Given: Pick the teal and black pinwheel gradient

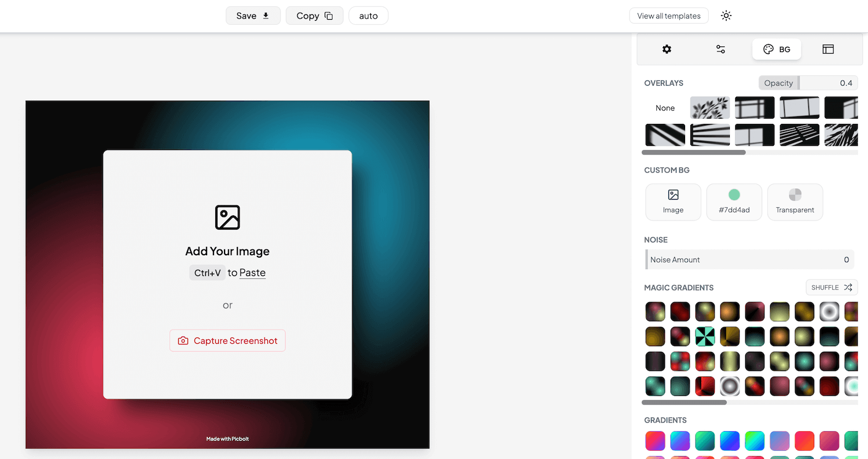Looking at the screenshot, I should pos(705,336).
